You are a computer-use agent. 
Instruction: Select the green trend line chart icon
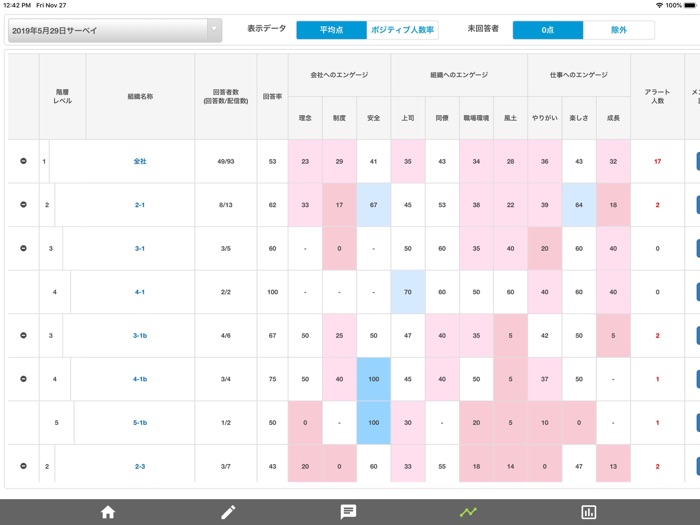tap(468, 512)
